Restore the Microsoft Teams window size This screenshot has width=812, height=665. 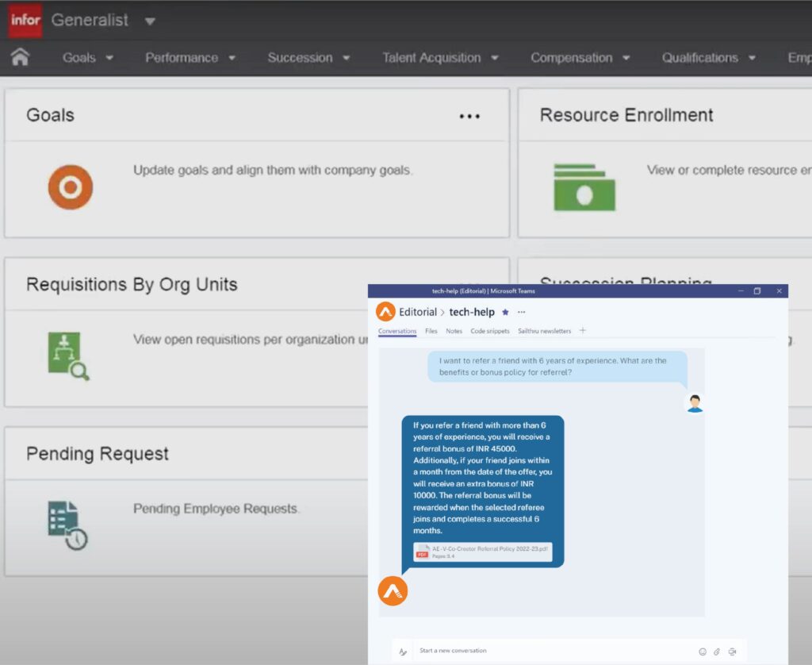757,290
